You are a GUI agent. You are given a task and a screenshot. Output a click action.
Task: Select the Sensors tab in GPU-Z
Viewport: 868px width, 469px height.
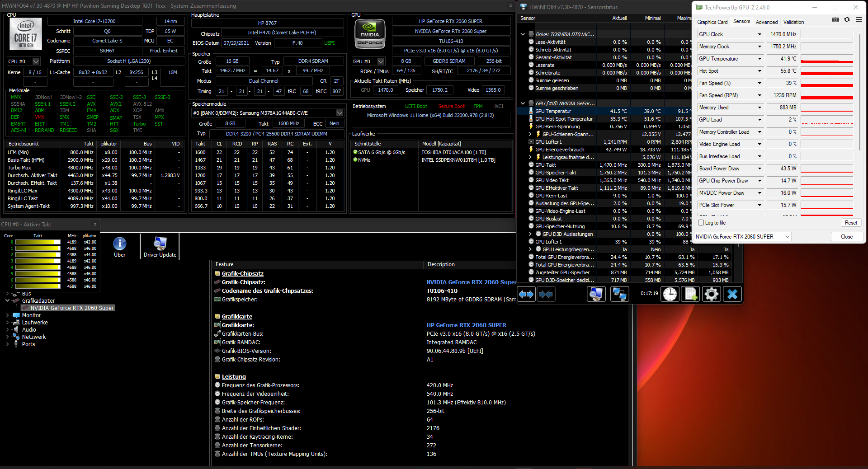coord(741,22)
